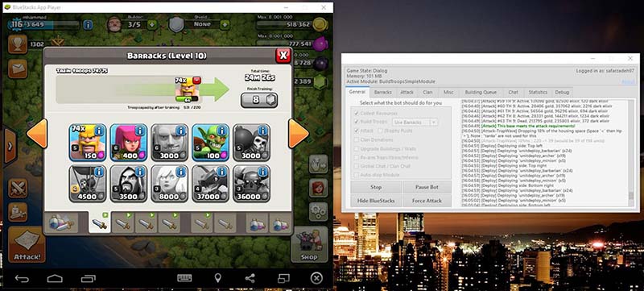Show info for the Archer troop

click(x=140, y=131)
